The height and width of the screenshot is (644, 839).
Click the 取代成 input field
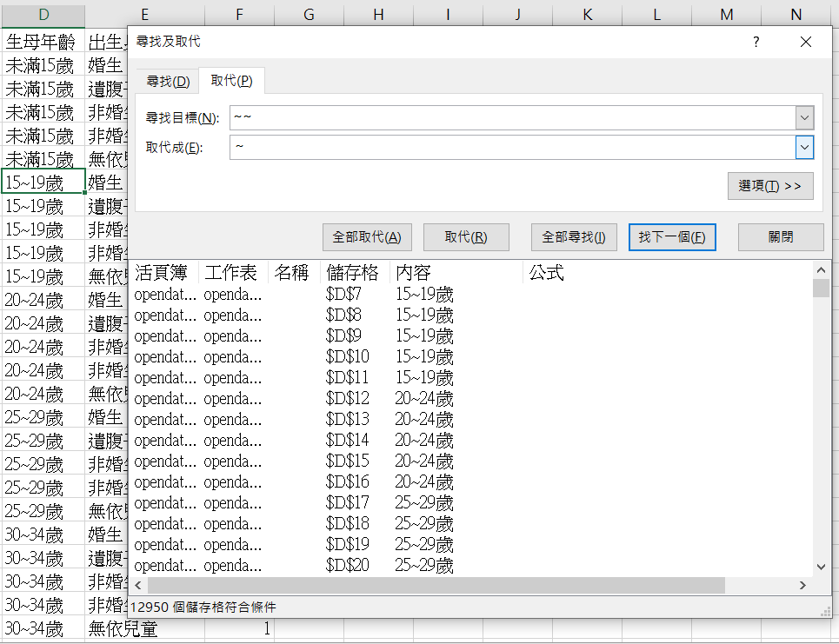tap(511, 148)
